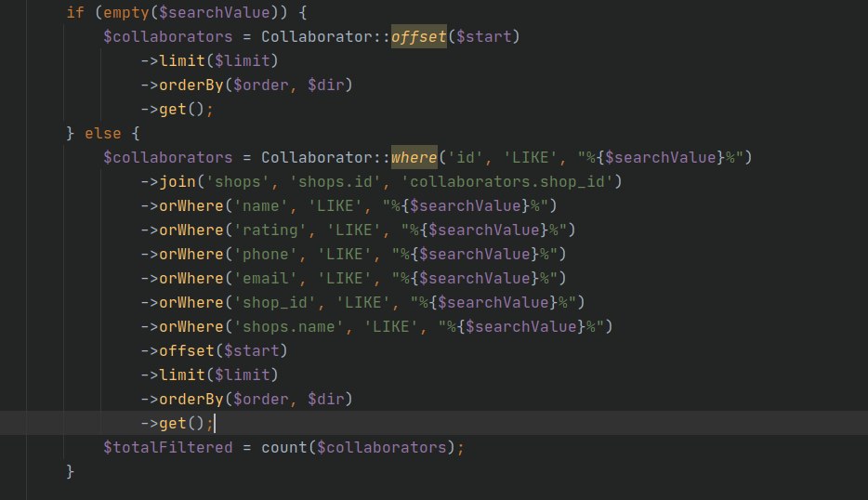Screen dimensions: 868x500
Task: Click the 'collaborators.shop_id' string
Action: tap(506, 181)
